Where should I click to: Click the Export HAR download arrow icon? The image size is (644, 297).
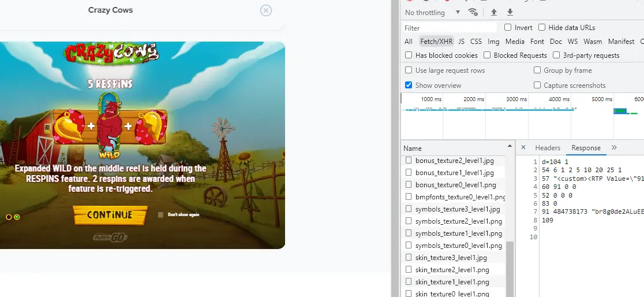pyautogui.click(x=510, y=12)
